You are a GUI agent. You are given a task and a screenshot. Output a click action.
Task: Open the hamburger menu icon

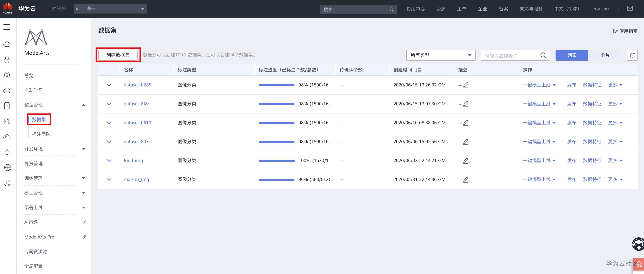click(x=7, y=27)
